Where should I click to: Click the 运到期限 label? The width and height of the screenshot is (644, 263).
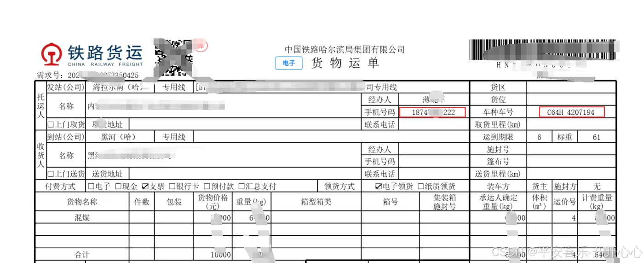pos(498,137)
